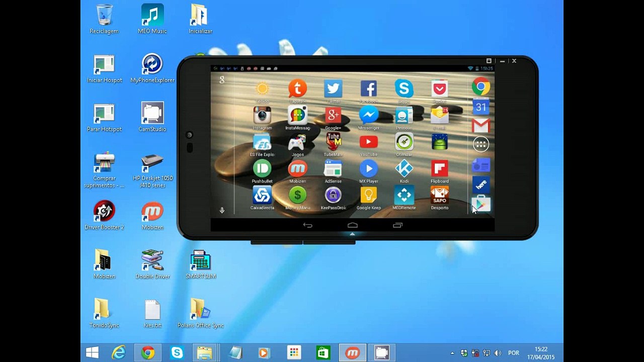The height and width of the screenshot is (362, 644).
Task: Select HP Deskjet 1050 J410 series icon
Action: pos(152,171)
